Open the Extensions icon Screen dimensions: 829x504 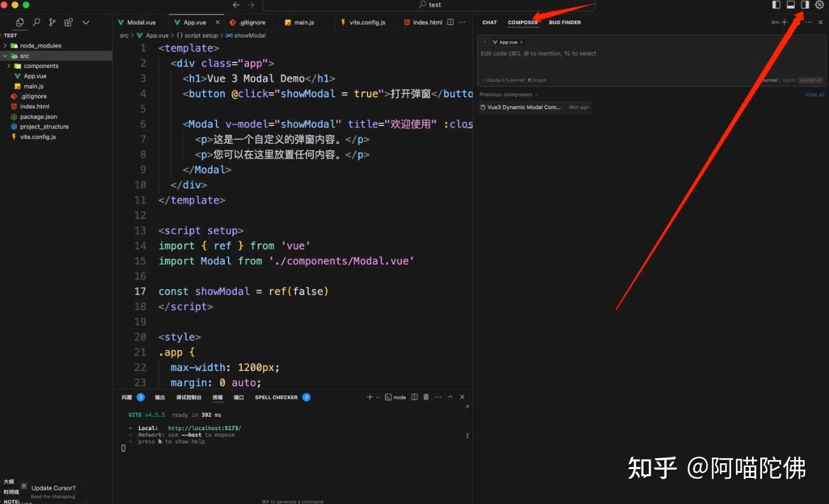tap(68, 22)
